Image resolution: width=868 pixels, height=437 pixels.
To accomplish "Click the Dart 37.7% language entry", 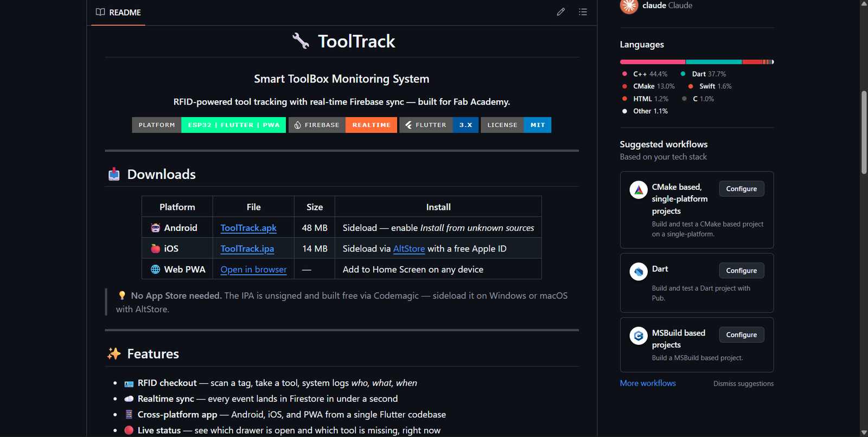I will pyautogui.click(x=703, y=74).
